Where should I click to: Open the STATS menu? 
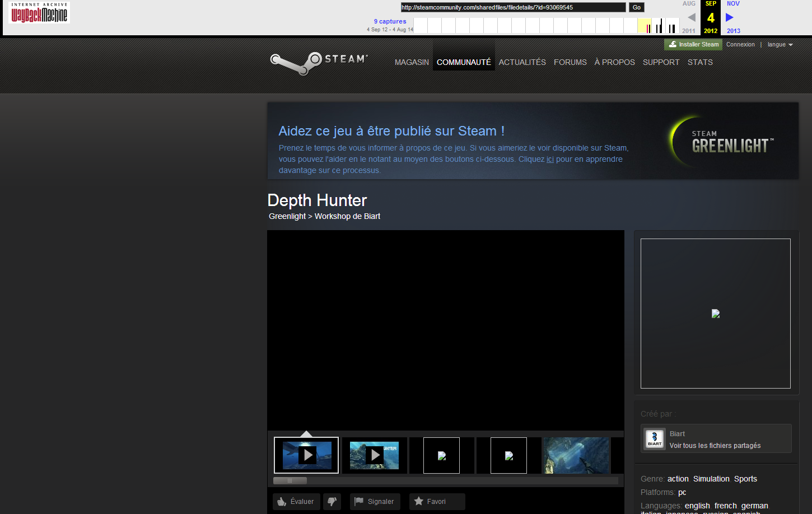[x=700, y=62]
